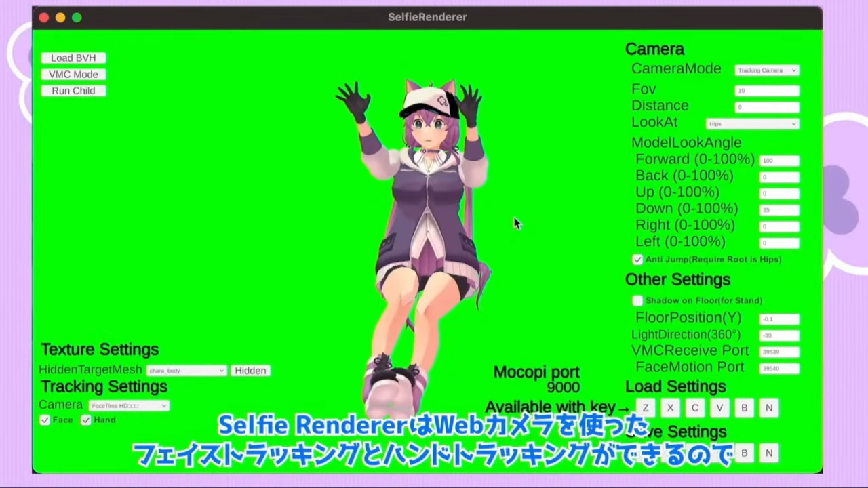The width and height of the screenshot is (868, 488).
Task: Expand the LookAt dropdown
Action: [752, 124]
